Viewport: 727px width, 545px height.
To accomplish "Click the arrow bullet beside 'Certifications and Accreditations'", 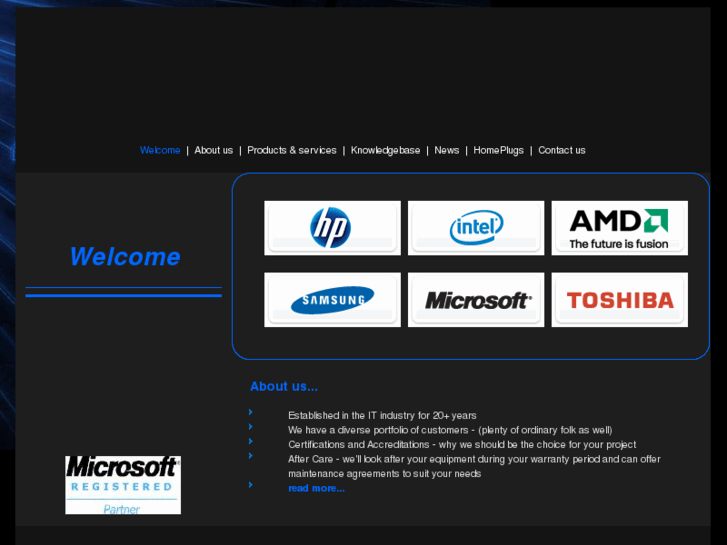I will 250,441.
